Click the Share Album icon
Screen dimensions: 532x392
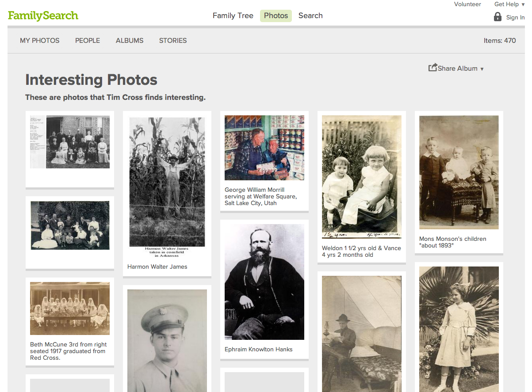pos(432,68)
